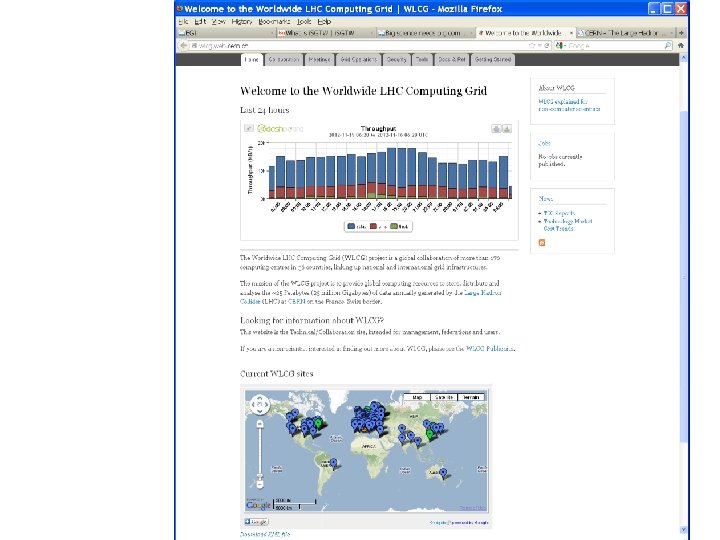Click the orange RSS feed icon

(x=542, y=242)
